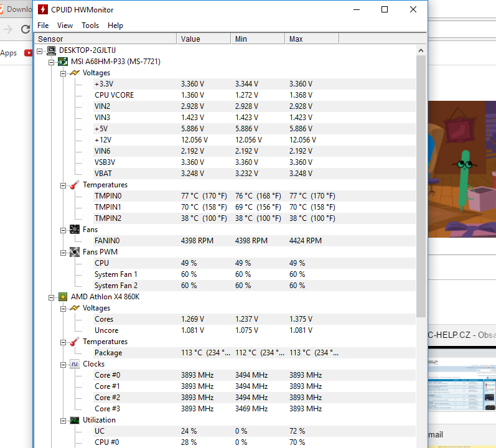Click the Athlon Voltages lightning icon

75,308
